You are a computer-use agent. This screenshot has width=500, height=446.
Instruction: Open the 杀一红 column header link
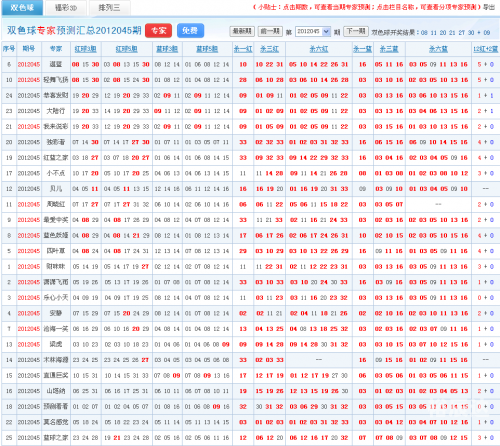243,49
